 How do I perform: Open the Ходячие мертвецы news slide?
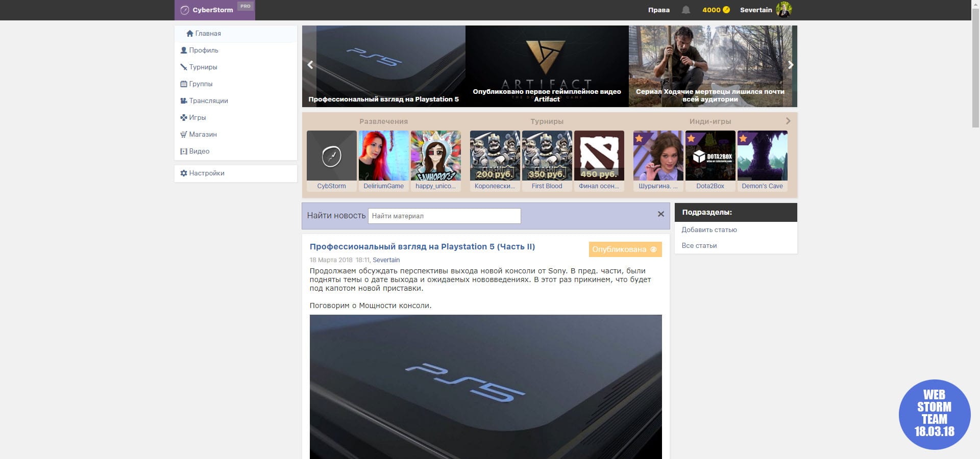(710, 66)
